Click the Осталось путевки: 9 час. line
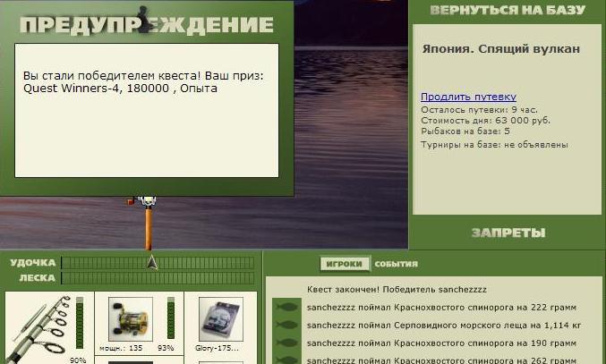The width and height of the screenshot is (606, 364). tap(479, 110)
